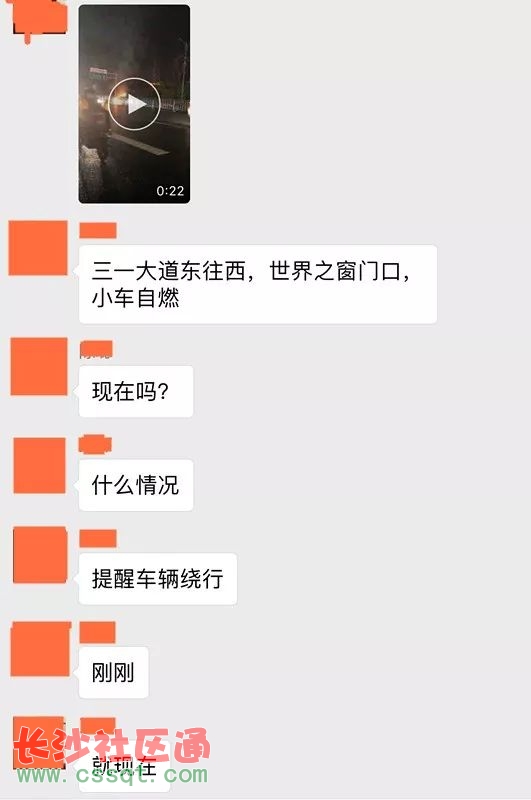Open avatar beside 提醒车辆绕行 message
This screenshot has width=531, height=800.
[40, 555]
